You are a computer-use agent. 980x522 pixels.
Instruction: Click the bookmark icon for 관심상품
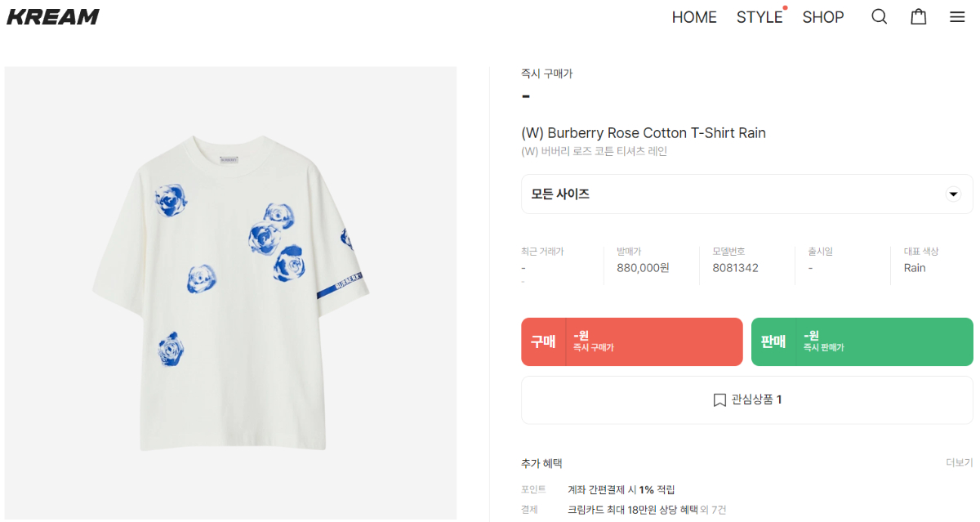click(x=719, y=400)
